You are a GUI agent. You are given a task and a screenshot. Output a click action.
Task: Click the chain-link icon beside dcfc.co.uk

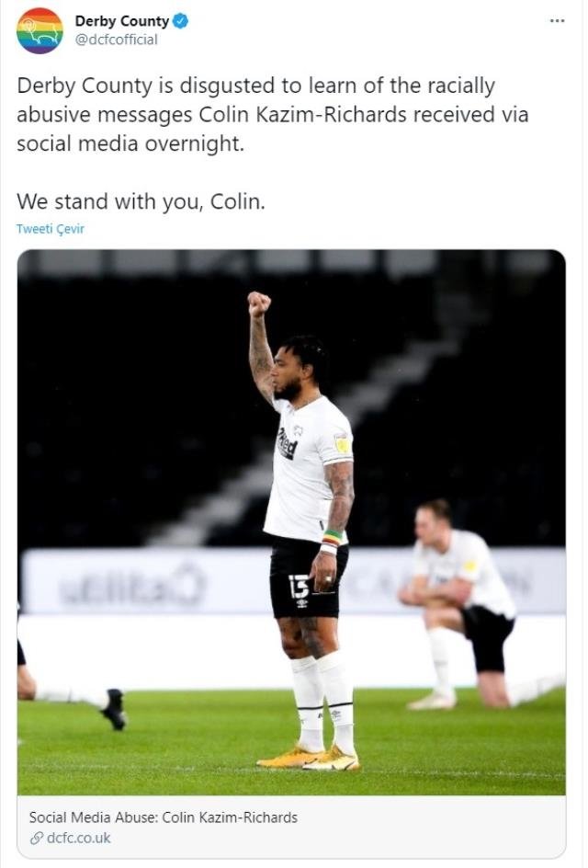[x=37, y=838]
